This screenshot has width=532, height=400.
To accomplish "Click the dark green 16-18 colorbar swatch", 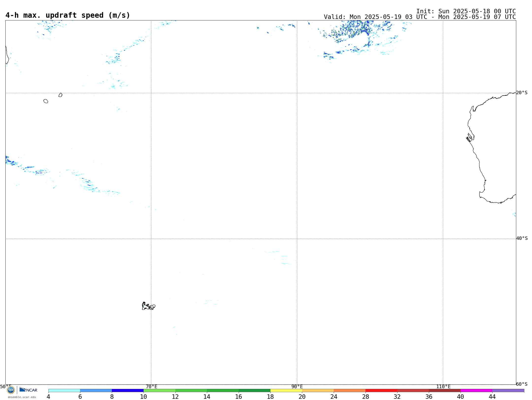I will [254, 391].
